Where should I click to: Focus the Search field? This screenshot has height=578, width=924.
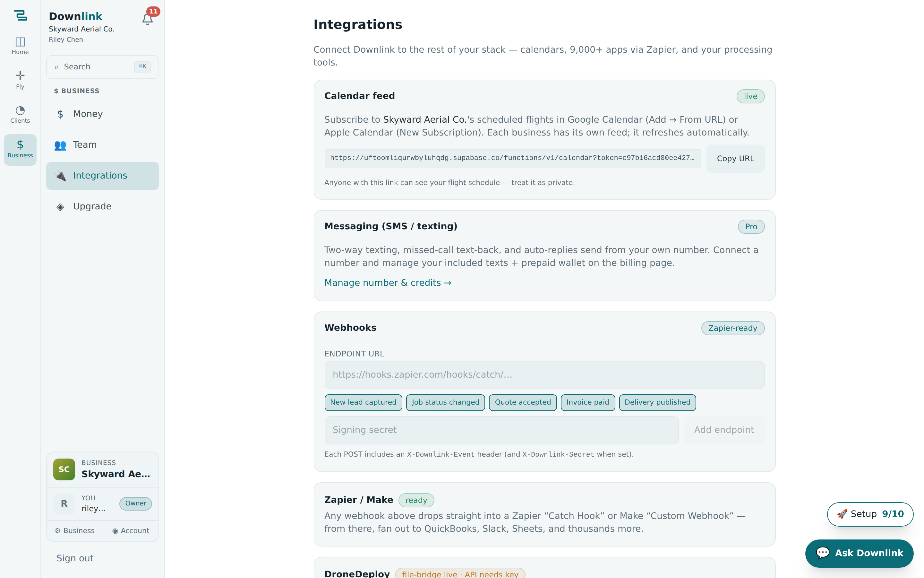point(102,67)
